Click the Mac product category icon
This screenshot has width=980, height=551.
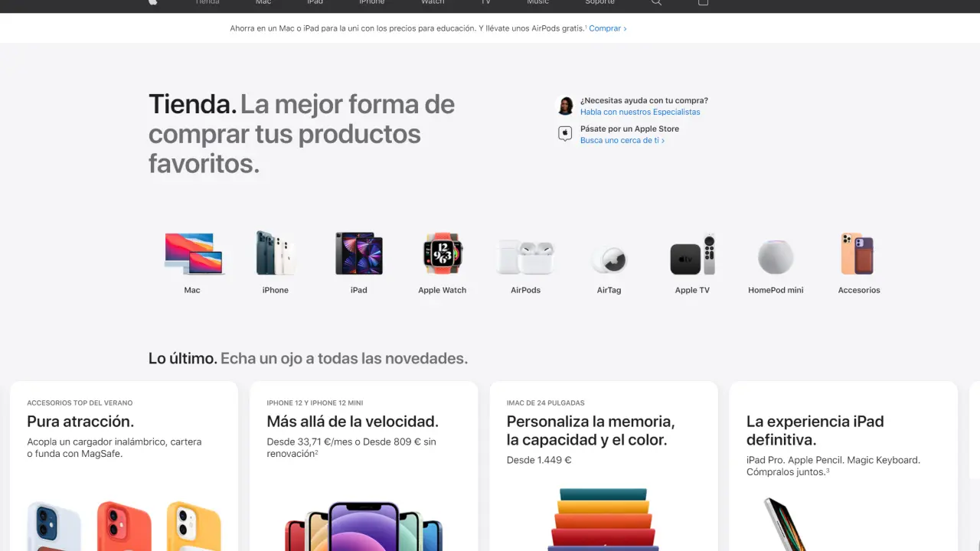coord(192,255)
